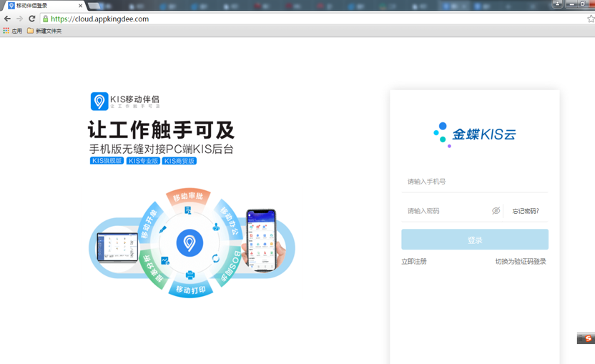Click the 立即注册 register link
595x364 pixels.
pyautogui.click(x=414, y=261)
